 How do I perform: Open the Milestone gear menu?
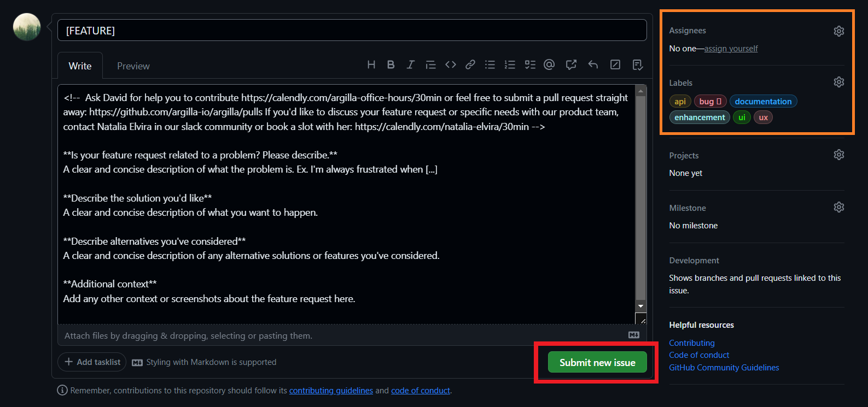838,208
